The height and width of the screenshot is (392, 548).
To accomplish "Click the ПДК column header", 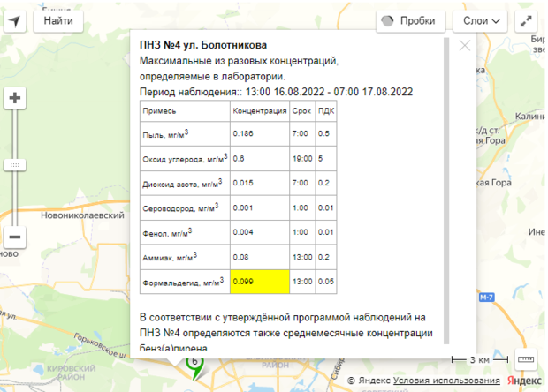I will [x=325, y=111].
